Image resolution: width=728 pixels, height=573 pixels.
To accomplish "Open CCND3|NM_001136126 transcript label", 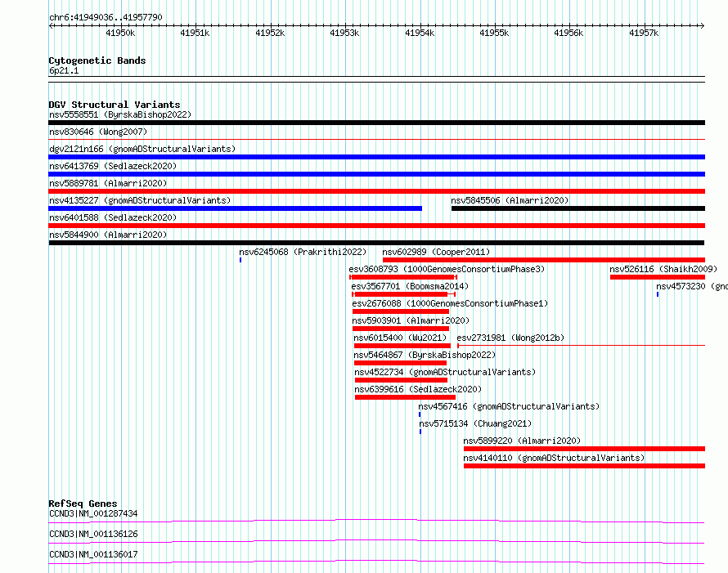I will [x=93, y=534].
